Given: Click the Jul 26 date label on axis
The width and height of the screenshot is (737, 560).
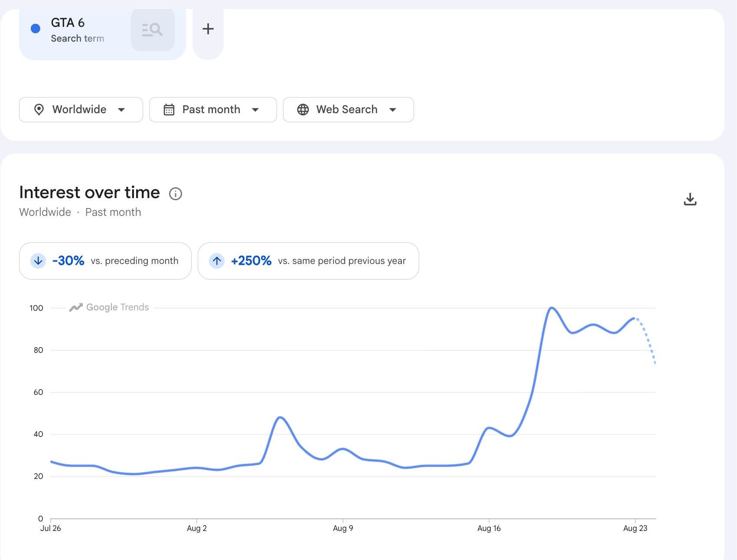Looking at the screenshot, I should tap(51, 528).
